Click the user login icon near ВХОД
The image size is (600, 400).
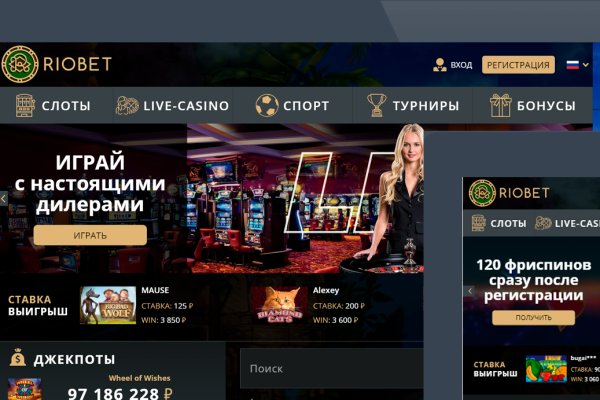(x=440, y=65)
